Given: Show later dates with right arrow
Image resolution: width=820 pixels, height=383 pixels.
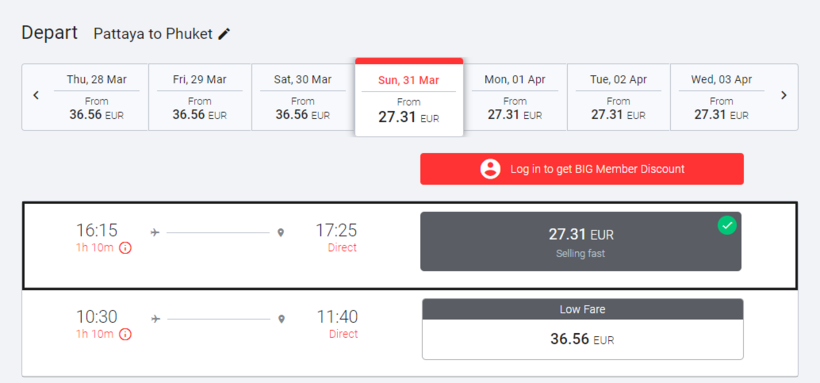Looking at the screenshot, I should pyautogui.click(x=783, y=95).
